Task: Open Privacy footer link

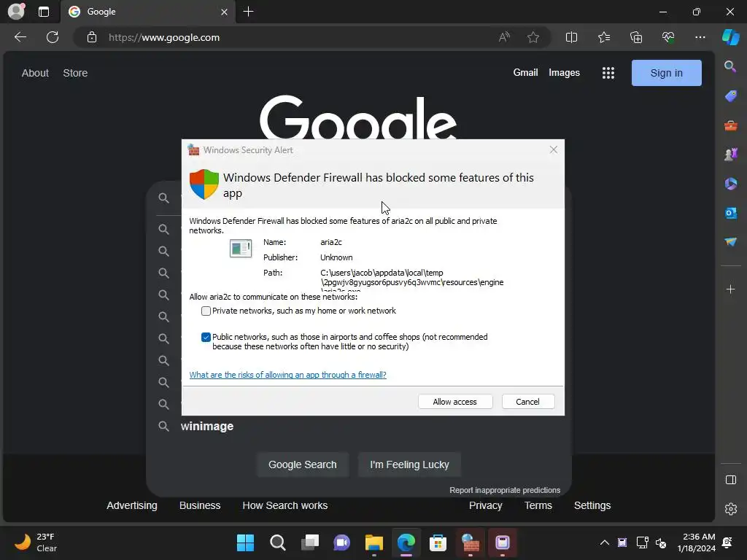Action: pyautogui.click(x=485, y=505)
